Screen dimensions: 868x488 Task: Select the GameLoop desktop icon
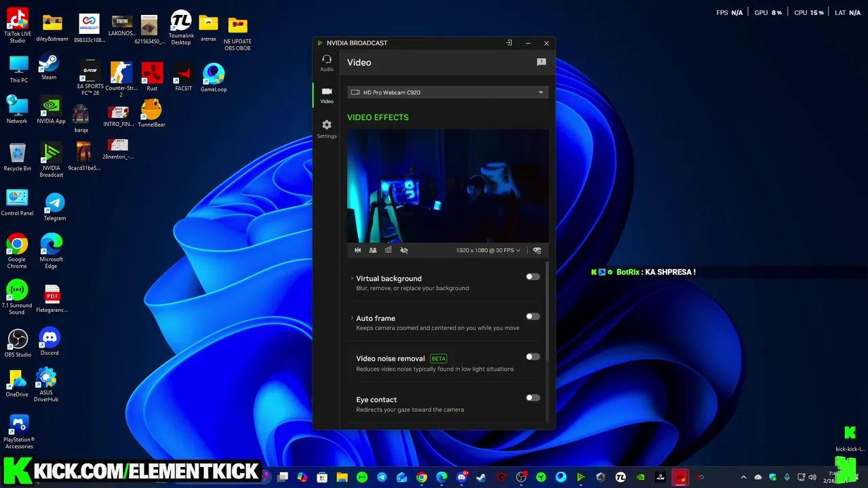tap(214, 77)
